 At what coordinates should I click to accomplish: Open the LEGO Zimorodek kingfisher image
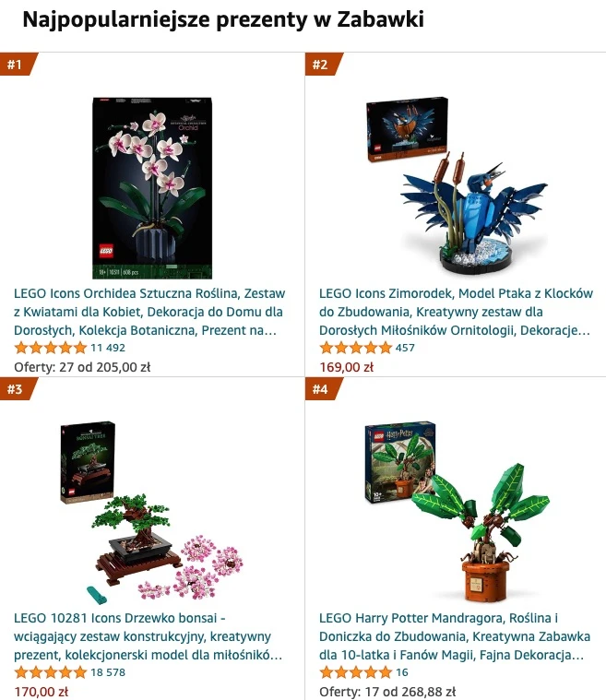tap(457, 184)
